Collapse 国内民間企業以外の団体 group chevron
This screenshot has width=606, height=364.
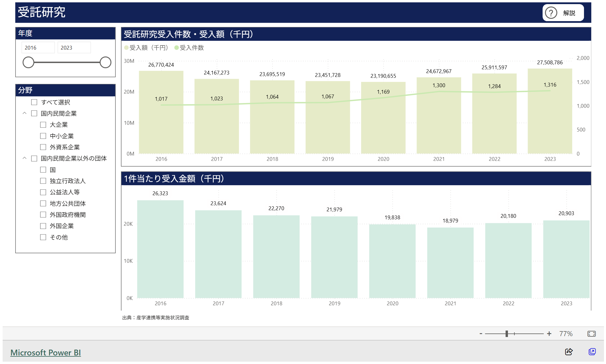click(25, 158)
